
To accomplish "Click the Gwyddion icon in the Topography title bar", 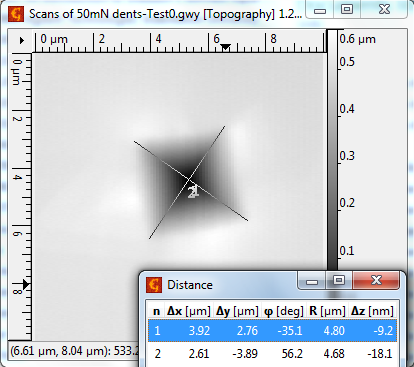I will tap(16, 14).
